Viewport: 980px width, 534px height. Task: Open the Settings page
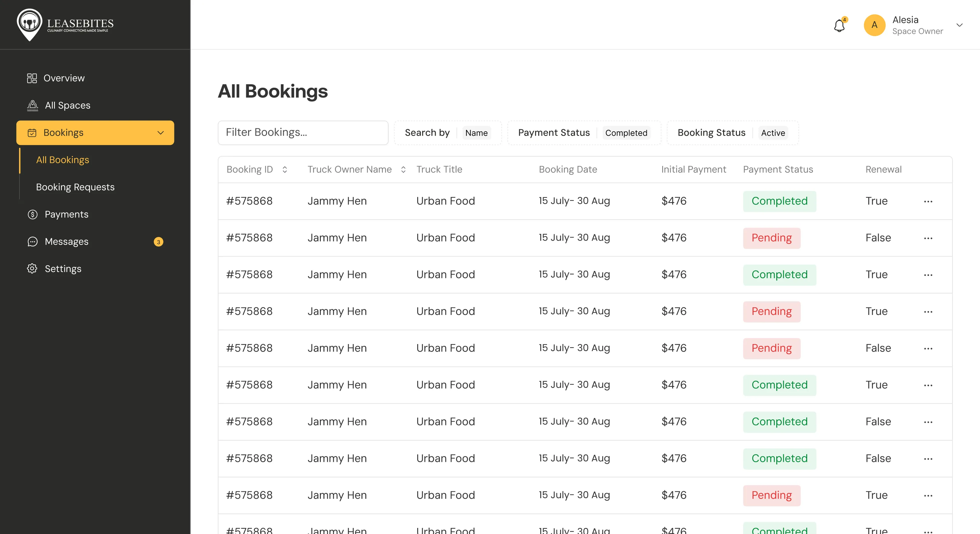tap(63, 269)
